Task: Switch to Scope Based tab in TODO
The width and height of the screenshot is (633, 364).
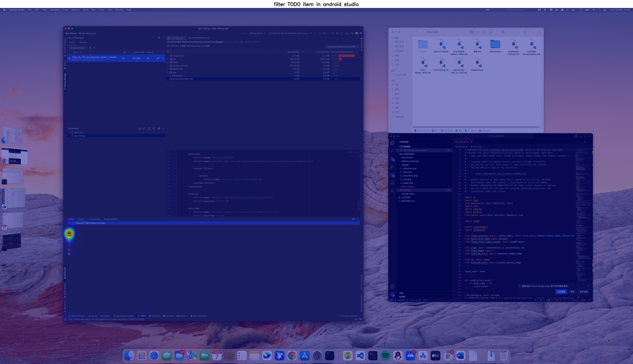Action: tap(110, 219)
